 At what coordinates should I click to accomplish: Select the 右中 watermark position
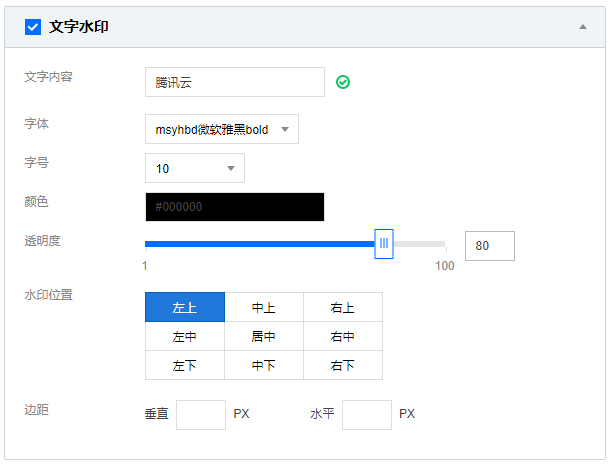pos(343,336)
